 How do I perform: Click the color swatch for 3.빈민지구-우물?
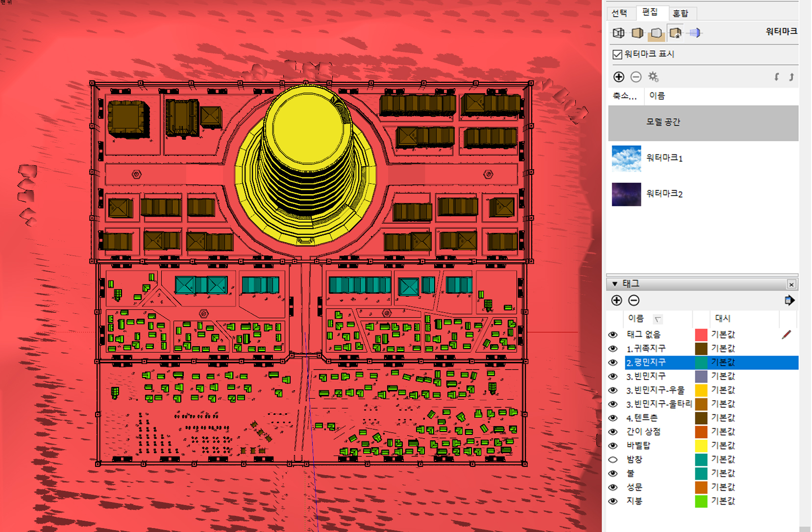(x=701, y=390)
